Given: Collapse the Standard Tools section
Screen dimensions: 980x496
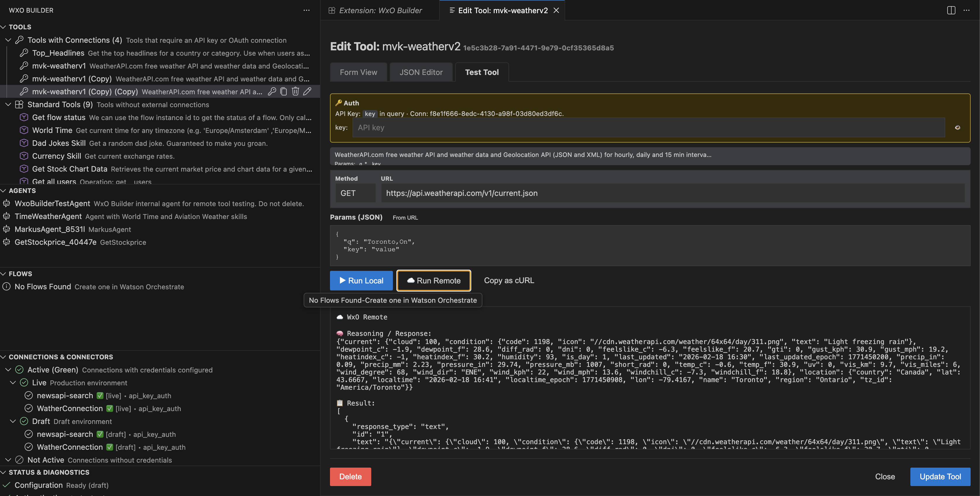Looking at the screenshot, I should [8, 105].
